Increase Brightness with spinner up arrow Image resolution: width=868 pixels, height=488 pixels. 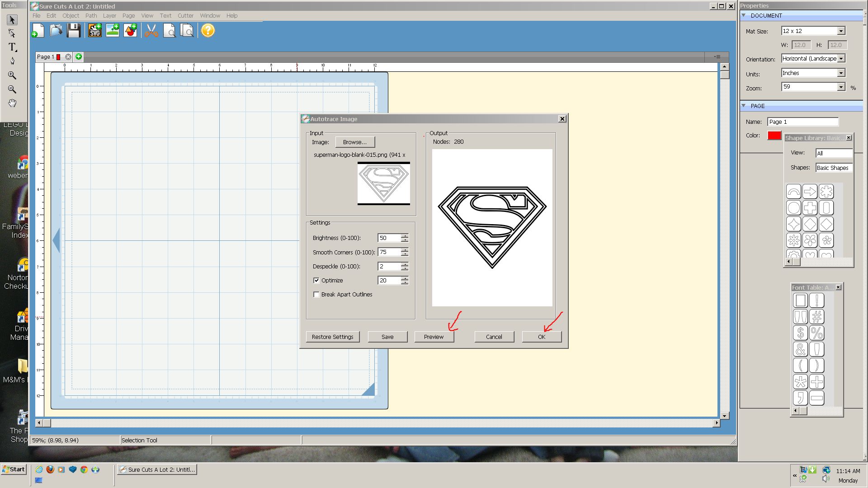[x=405, y=236]
